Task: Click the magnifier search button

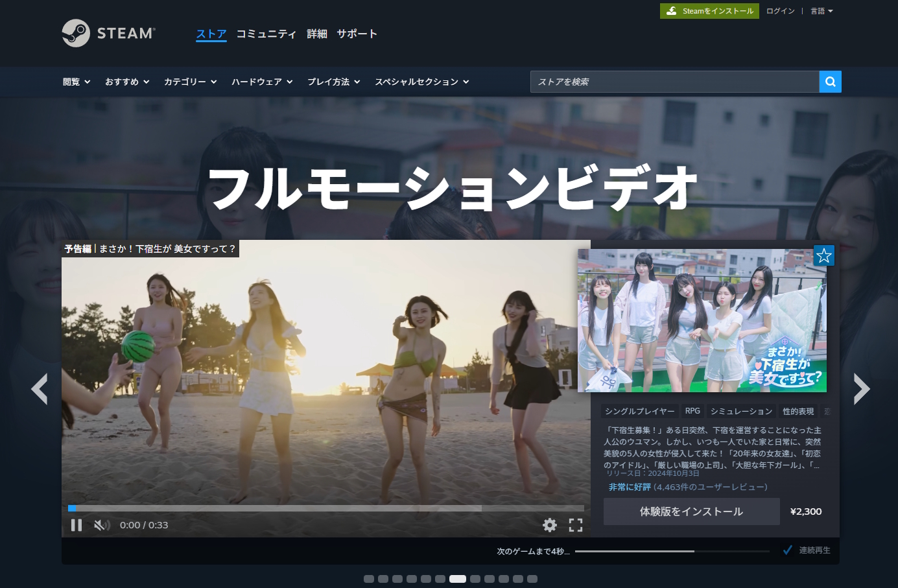Action: click(830, 82)
